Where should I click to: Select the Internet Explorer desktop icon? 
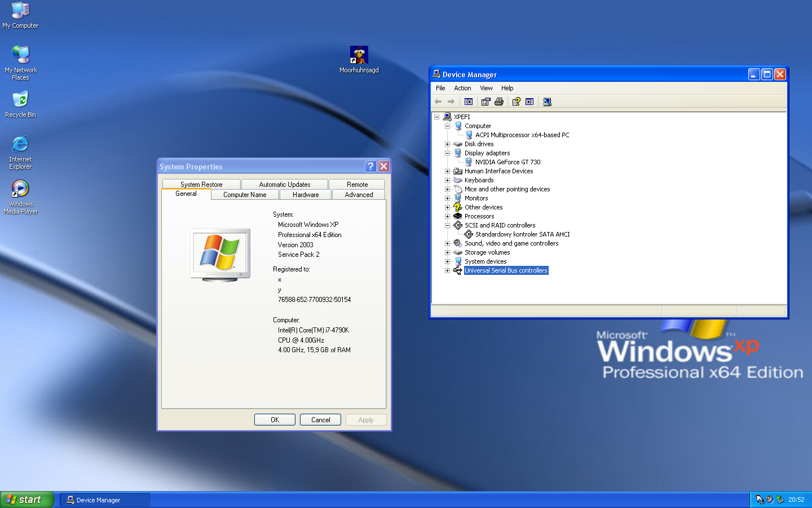[x=20, y=144]
